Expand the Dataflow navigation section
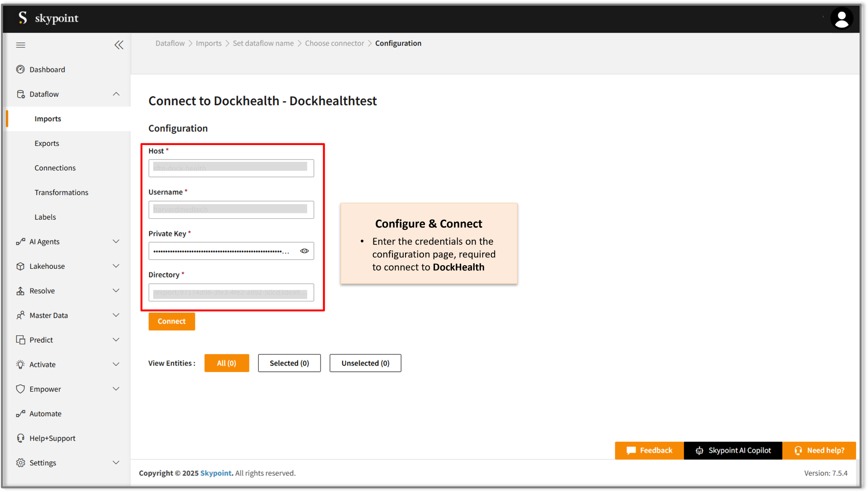868x492 pixels. pos(118,94)
